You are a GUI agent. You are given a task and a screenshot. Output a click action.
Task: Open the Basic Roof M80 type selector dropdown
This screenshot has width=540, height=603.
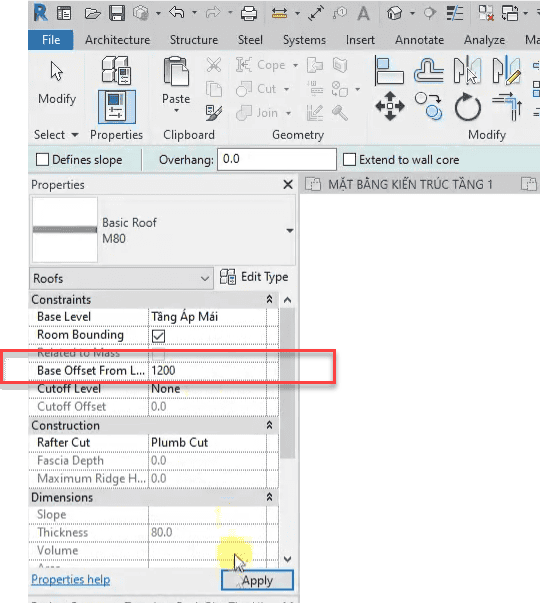pos(290,231)
